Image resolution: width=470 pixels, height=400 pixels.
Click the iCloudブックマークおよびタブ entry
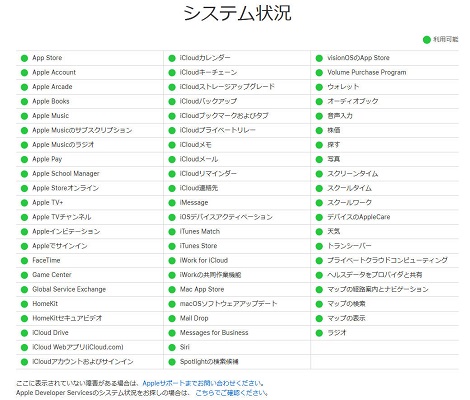tap(224, 116)
